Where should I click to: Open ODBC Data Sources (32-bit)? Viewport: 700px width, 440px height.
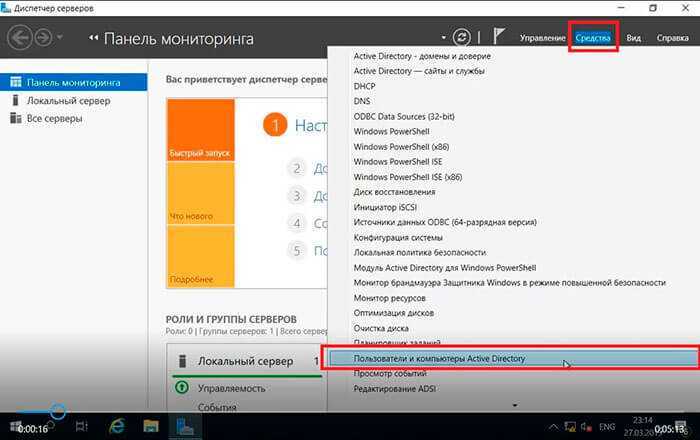(404, 116)
